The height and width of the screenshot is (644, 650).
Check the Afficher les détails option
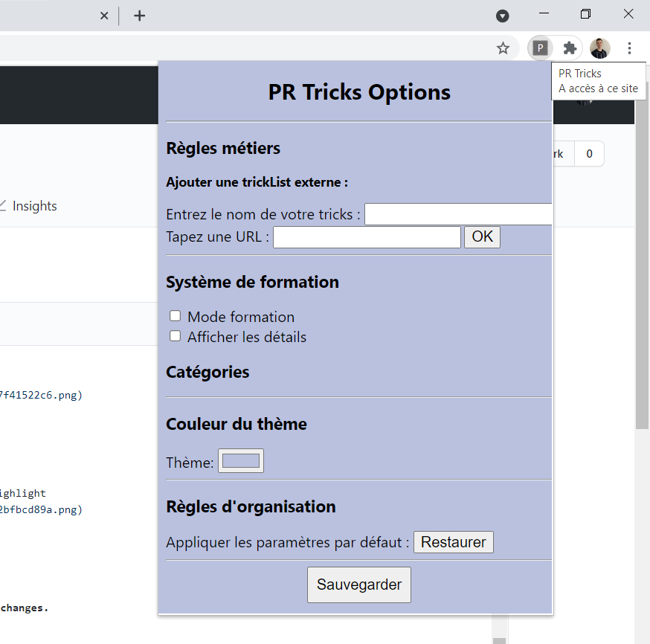pos(175,335)
